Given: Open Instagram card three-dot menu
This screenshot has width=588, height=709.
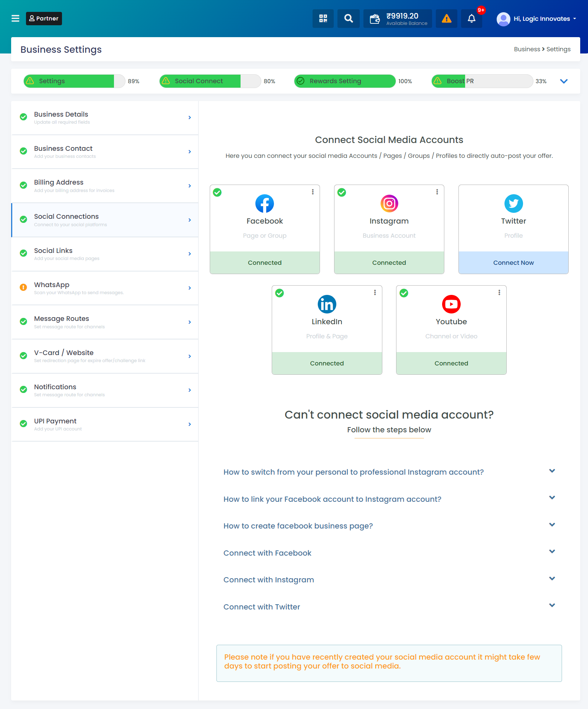Looking at the screenshot, I should coord(437,192).
